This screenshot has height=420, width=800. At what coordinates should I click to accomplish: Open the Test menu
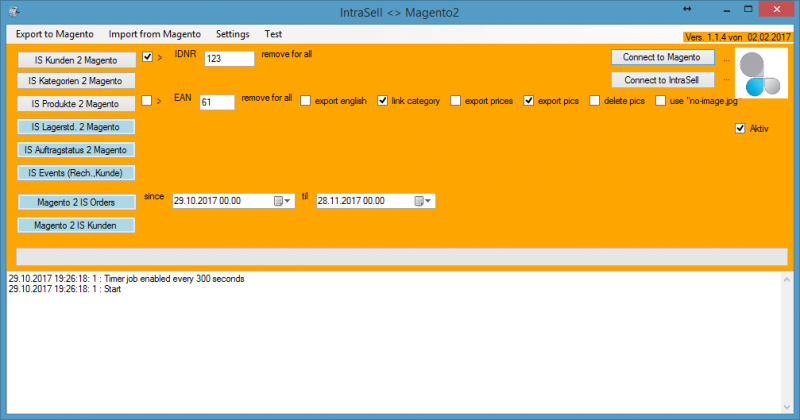pos(273,34)
